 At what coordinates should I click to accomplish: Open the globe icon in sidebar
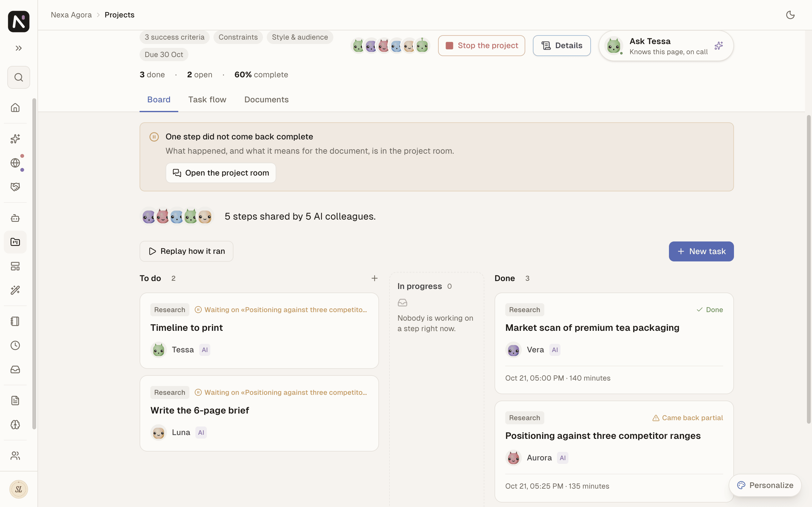[x=16, y=163]
